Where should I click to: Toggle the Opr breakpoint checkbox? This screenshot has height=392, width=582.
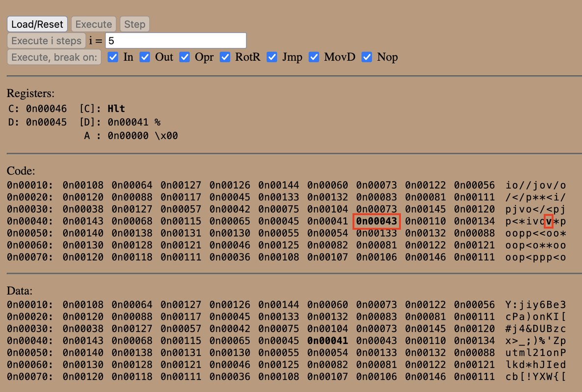(184, 57)
